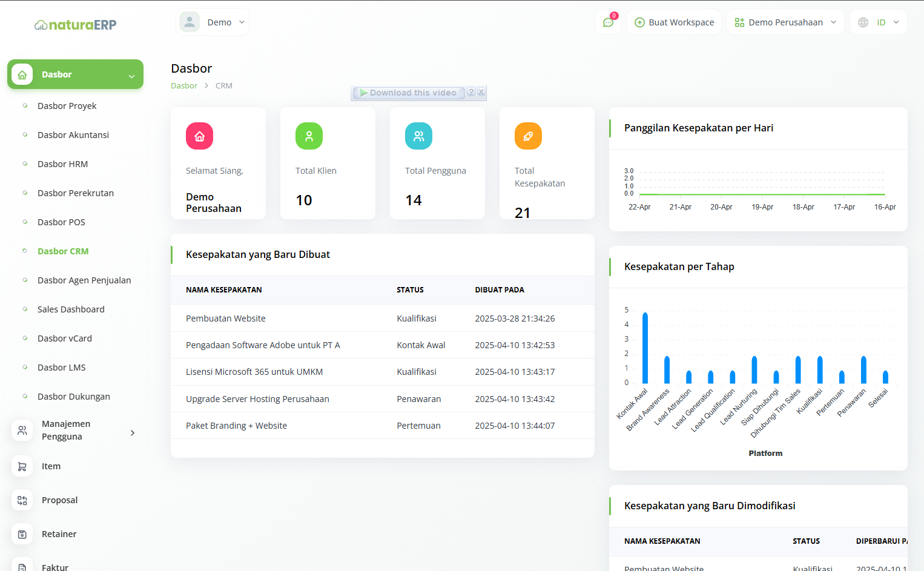Click the pink home icon on welcome card
This screenshot has height=571, width=924.
coord(199,136)
